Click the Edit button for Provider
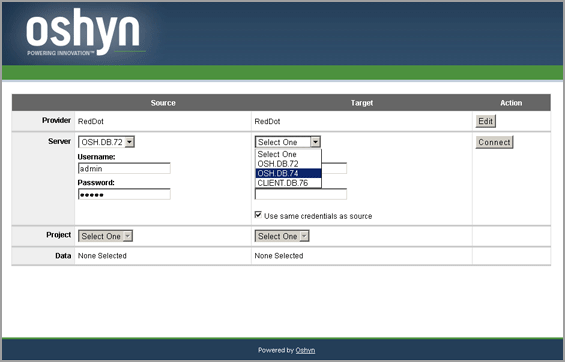The image size is (565, 362). click(485, 121)
